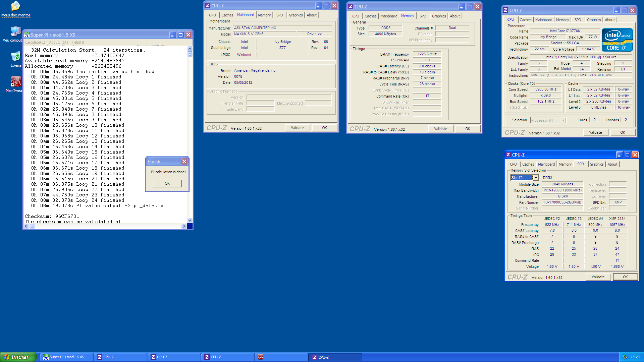The image size is (644, 362).
Task: Switch to Memory tab in Mainboard window
Action: [x=264, y=15]
